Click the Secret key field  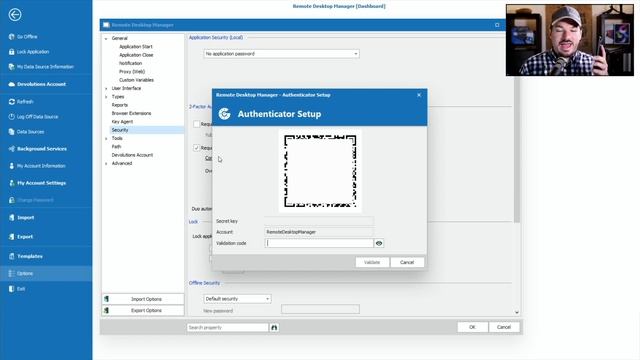(x=319, y=221)
